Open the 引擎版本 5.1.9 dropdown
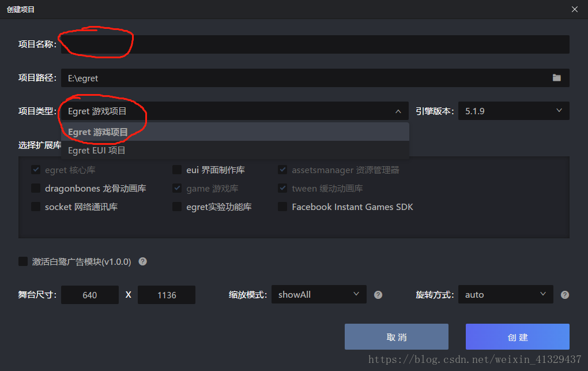The image size is (588, 371). pos(514,111)
